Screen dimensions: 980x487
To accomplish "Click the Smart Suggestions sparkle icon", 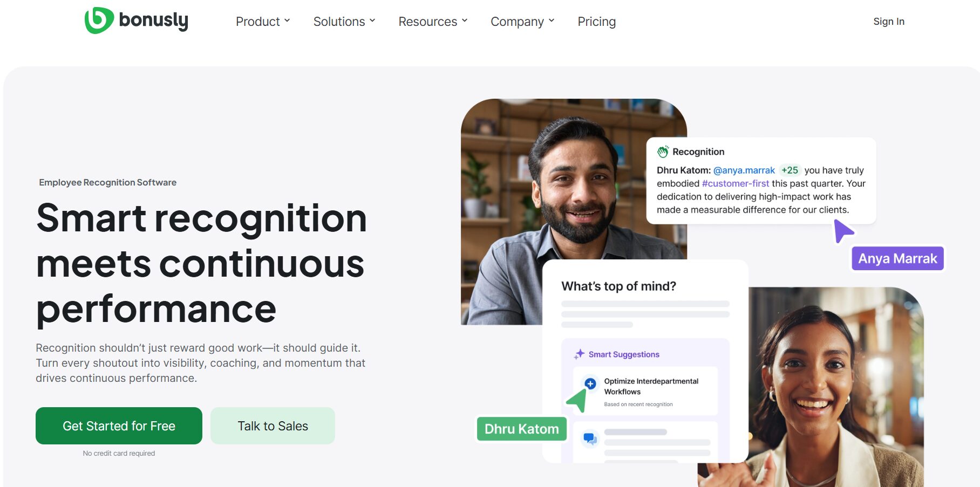I will pos(579,354).
